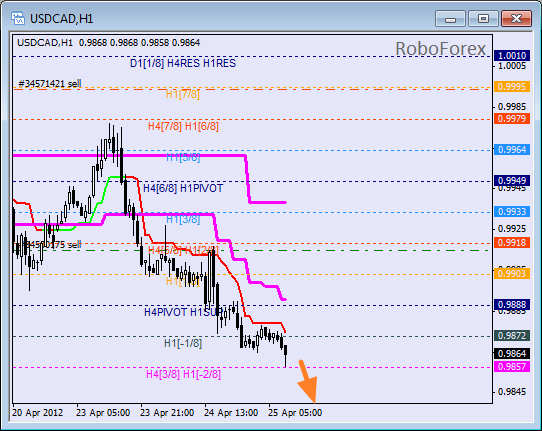The image size is (542, 431).
Task: Select the 1.0010 price level tag
Action: [512, 55]
